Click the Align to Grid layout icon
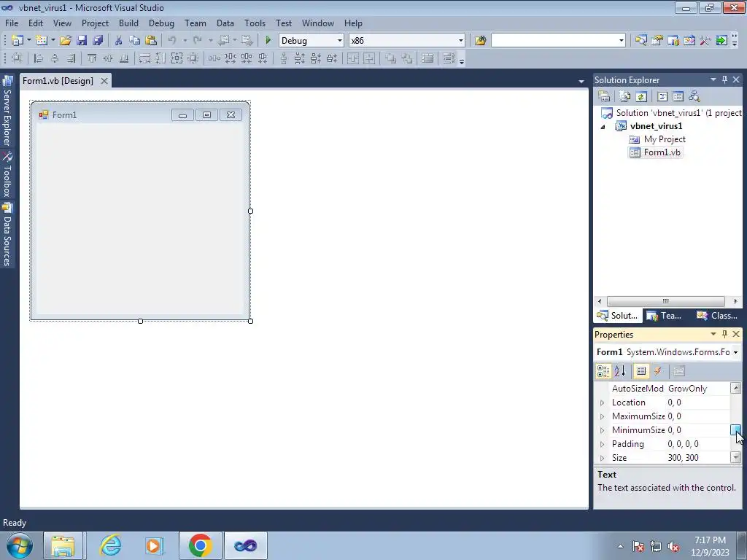 (17, 58)
